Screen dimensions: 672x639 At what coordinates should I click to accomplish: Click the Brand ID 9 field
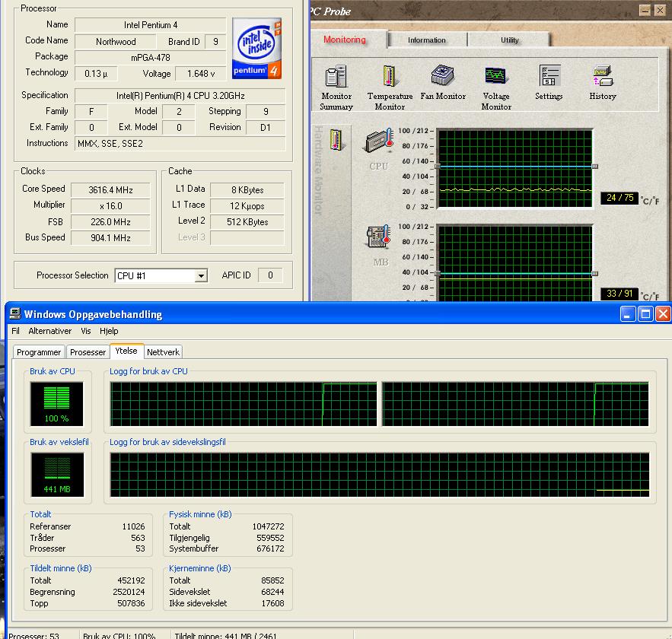pyautogui.click(x=215, y=42)
